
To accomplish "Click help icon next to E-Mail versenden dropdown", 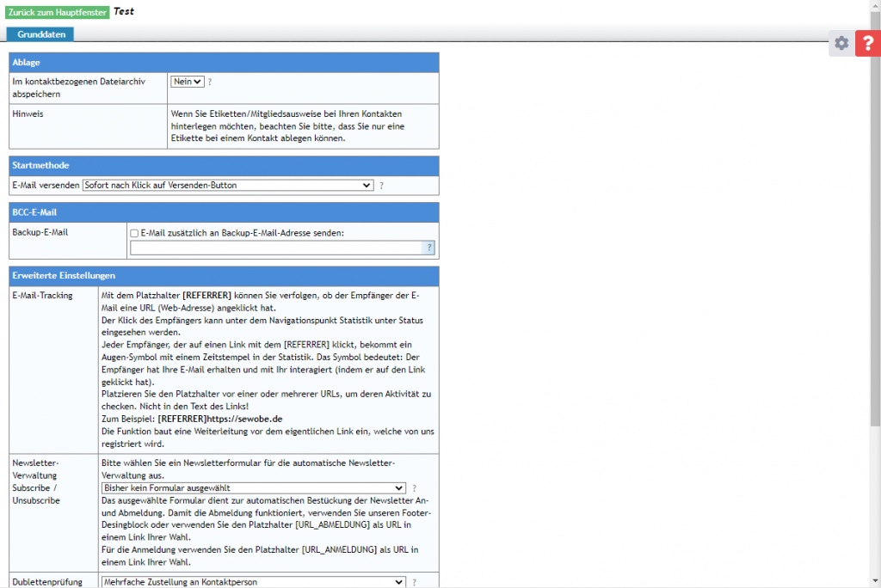I will click(381, 186).
